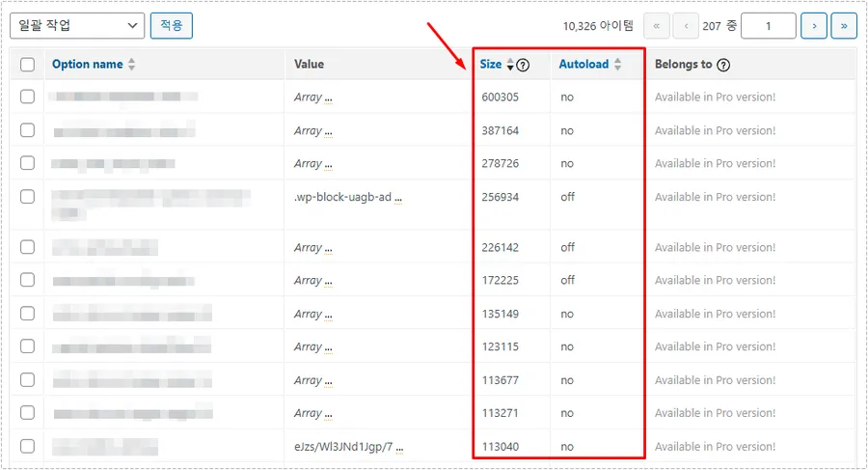868x470 pixels.
Task: Check the row with size 113040
Action: 27,446
